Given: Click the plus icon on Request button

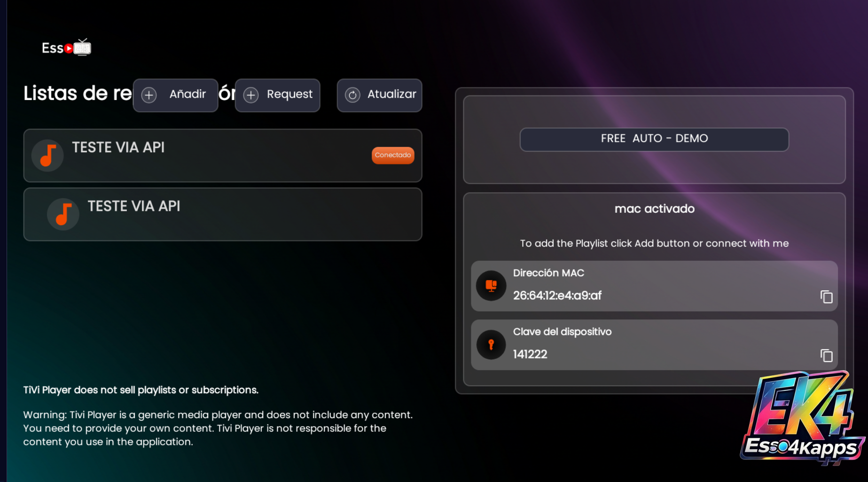Looking at the screenshot, I should click(x=251, y=95).
